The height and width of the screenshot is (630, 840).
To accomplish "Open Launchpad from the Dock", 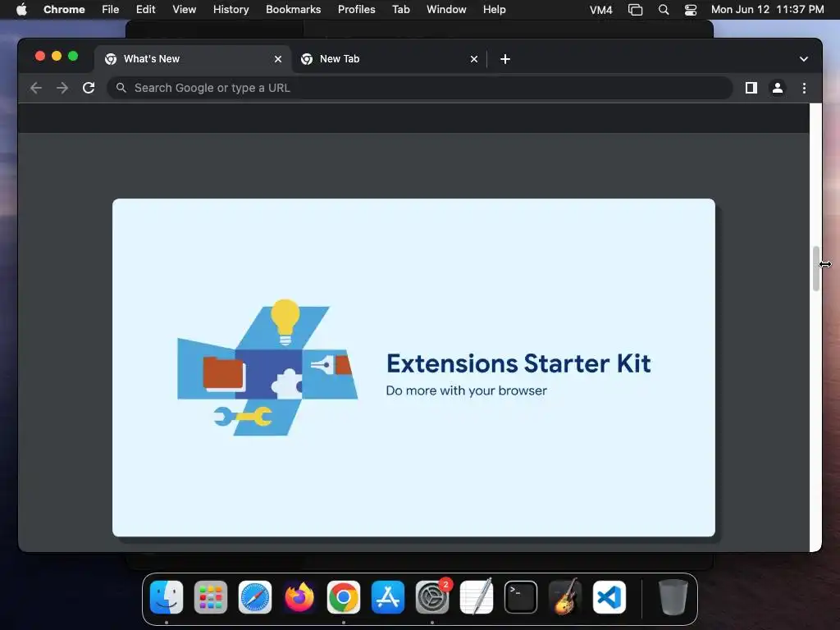I will pyautogui.click(x=211, y=597).
